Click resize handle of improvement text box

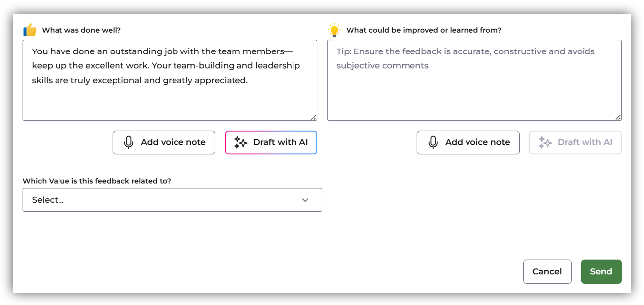click(x=618, y=117)
